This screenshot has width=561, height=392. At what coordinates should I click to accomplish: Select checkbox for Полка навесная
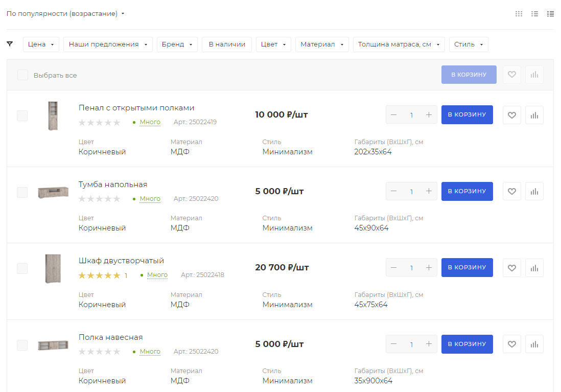point(22,345)
